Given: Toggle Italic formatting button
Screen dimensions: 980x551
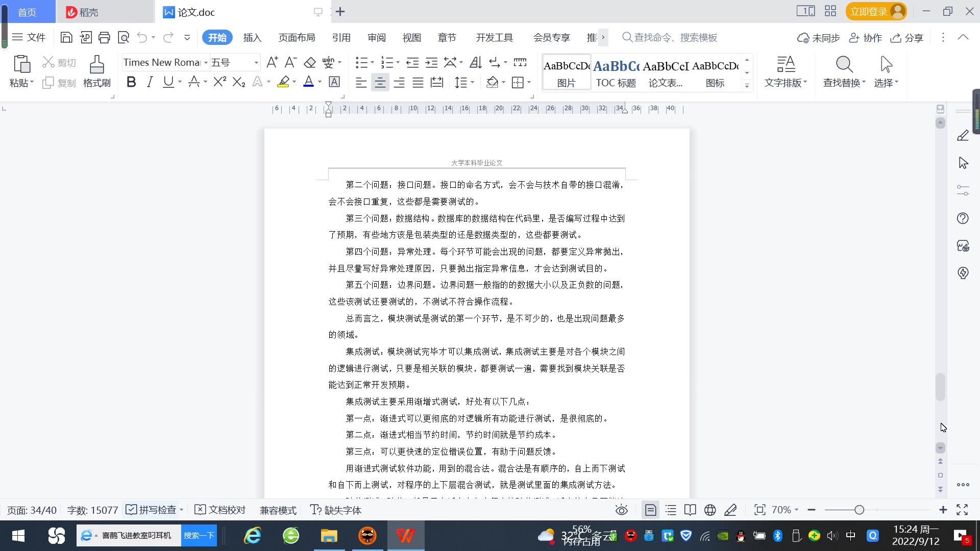Looking at the screenshot, I should click(150, 82).
